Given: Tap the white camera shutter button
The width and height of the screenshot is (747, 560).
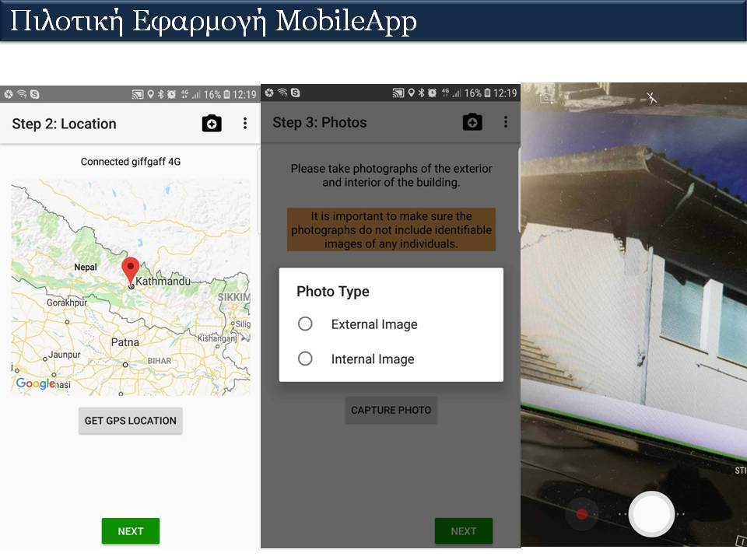Looking at the screenshot, I should (651, 514).
